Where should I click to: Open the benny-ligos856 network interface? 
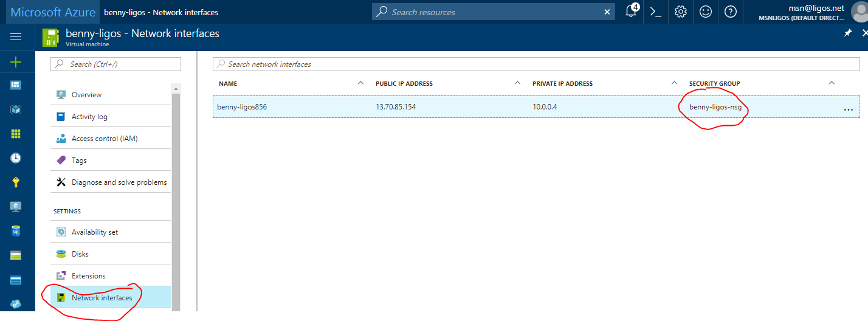coord(242,107)
